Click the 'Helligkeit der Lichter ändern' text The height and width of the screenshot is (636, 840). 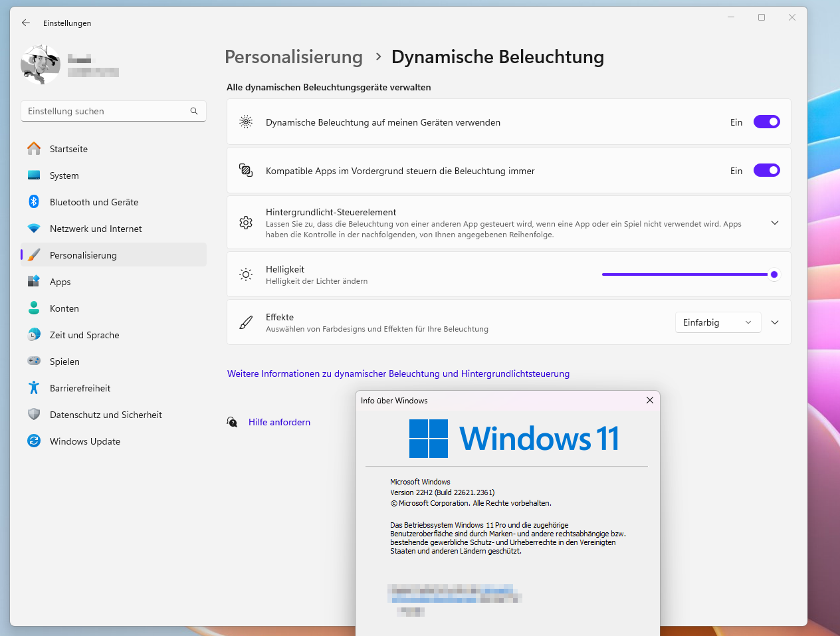[x=316, y=281]
